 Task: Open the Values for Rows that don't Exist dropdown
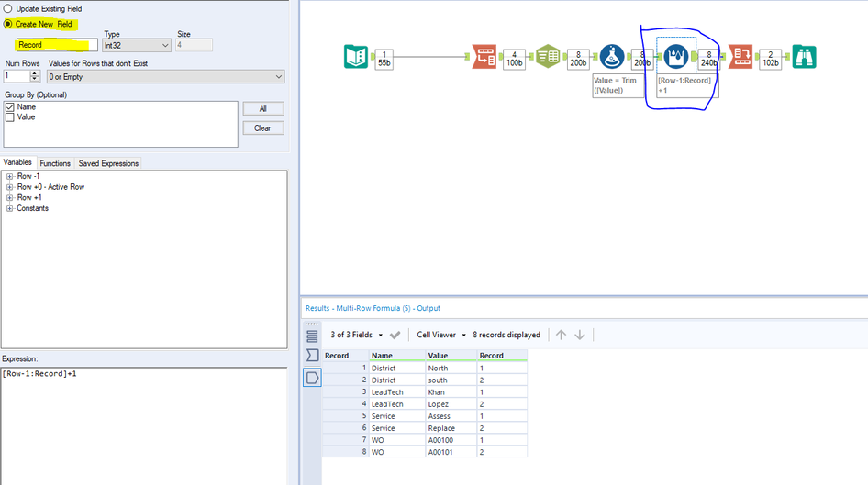(x=165, y=77)
